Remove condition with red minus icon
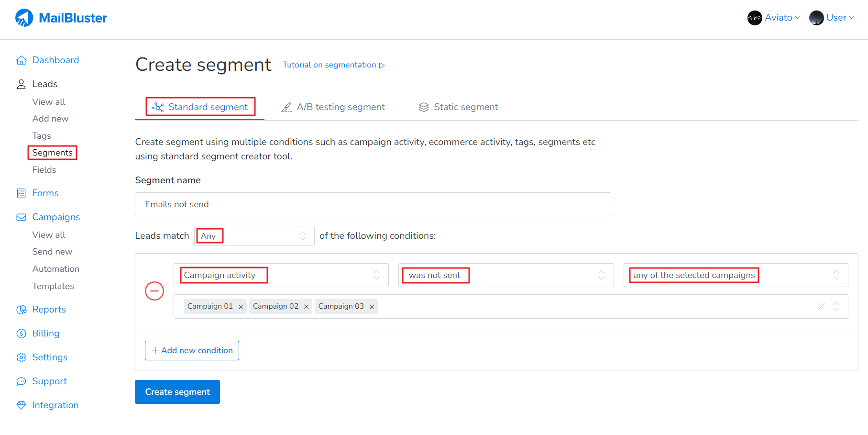Viewport: 868px width, 435px height. pos(154,291)
